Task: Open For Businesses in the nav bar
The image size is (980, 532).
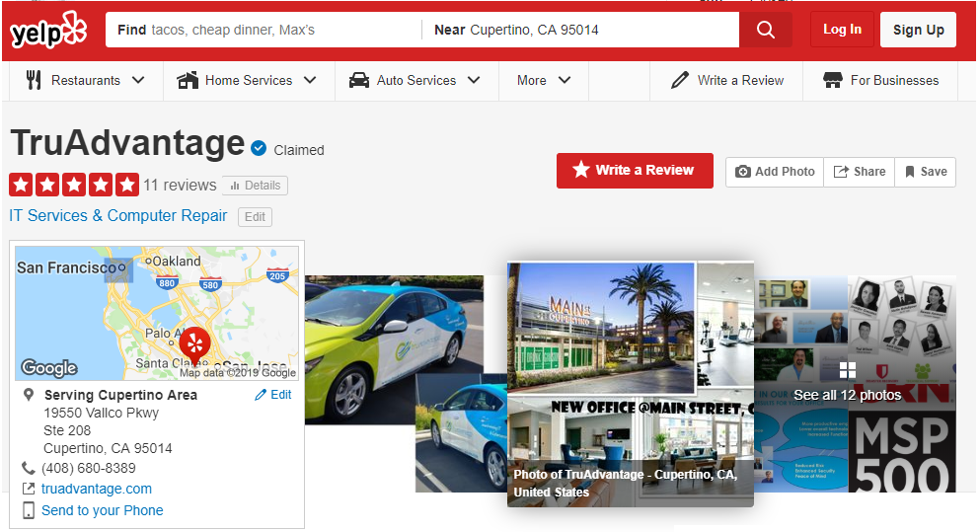Action: [x=880, y=80]
